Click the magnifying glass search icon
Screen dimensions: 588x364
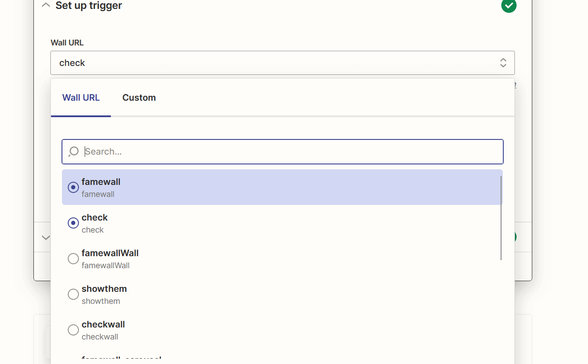pos(74,152)
